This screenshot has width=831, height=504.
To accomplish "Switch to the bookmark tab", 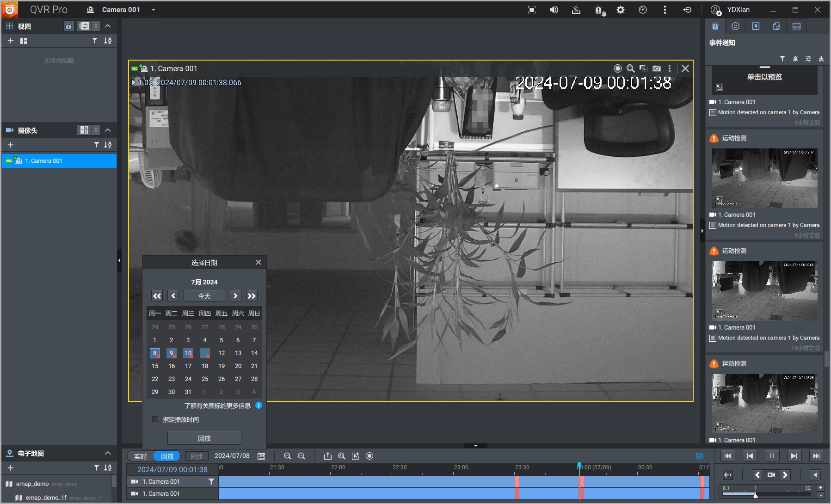I will [756, 26].
